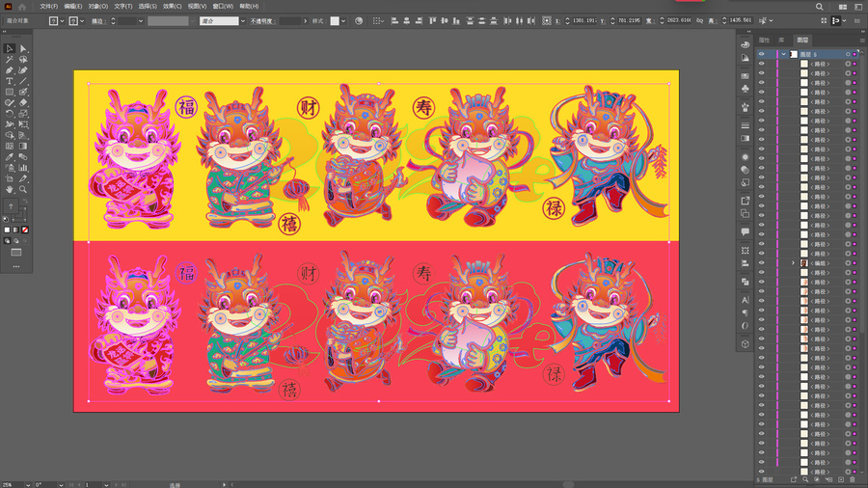Image resolution: width=868 pixels, height=488 pixels.
Task: Swap fill and stroke arrow
Action: 25,202
